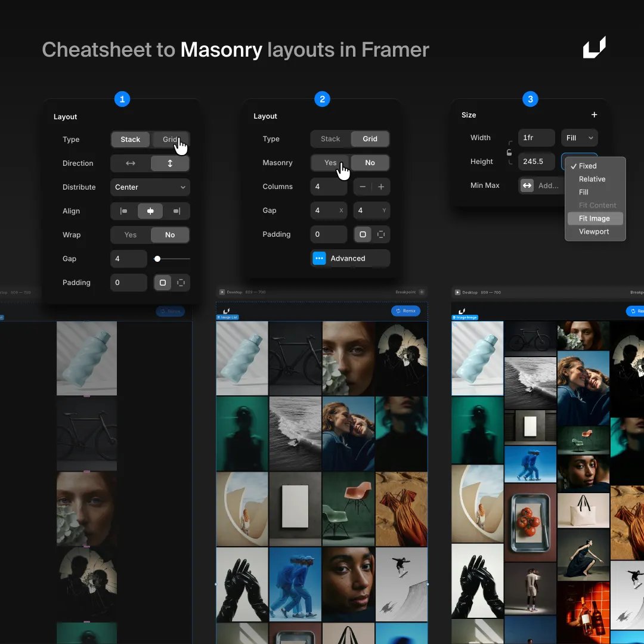Select Stack type in panel 1

click(x=130, y=139)
